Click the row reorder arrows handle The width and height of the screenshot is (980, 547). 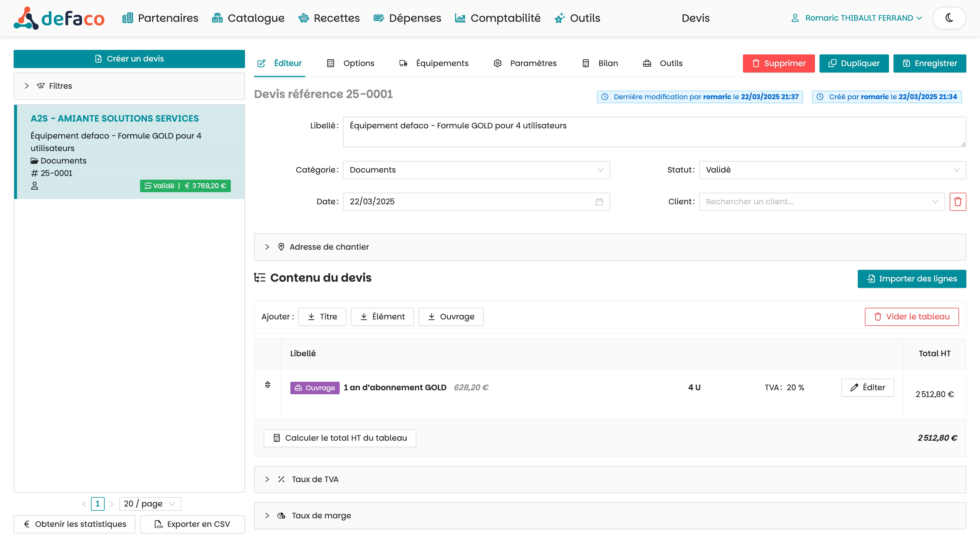tap(267, 385)
